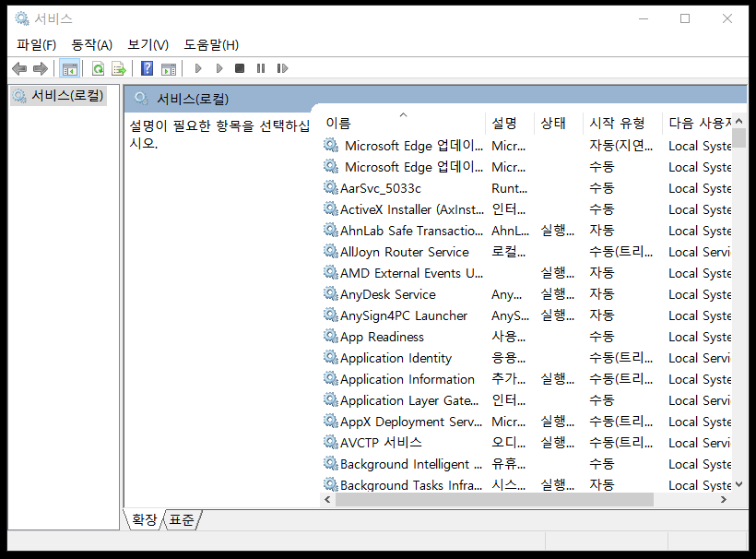Click the horizontal scrollbar thumb
756x559 pixels.
pos(495,500)
